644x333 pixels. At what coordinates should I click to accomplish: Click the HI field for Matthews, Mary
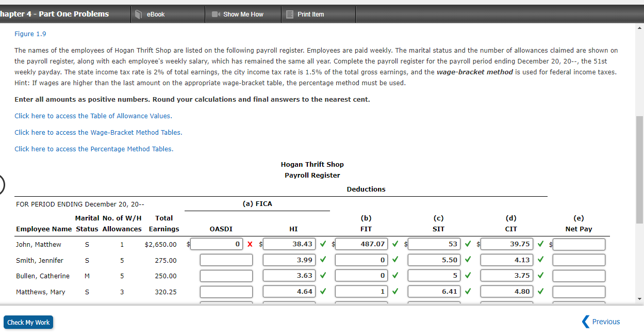coord(290,292)
